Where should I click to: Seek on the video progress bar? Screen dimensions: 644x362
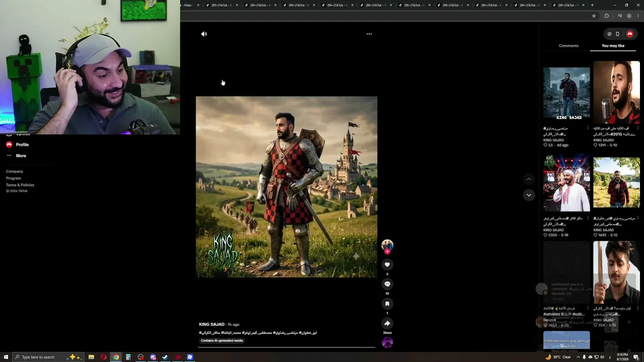point(286,347)
